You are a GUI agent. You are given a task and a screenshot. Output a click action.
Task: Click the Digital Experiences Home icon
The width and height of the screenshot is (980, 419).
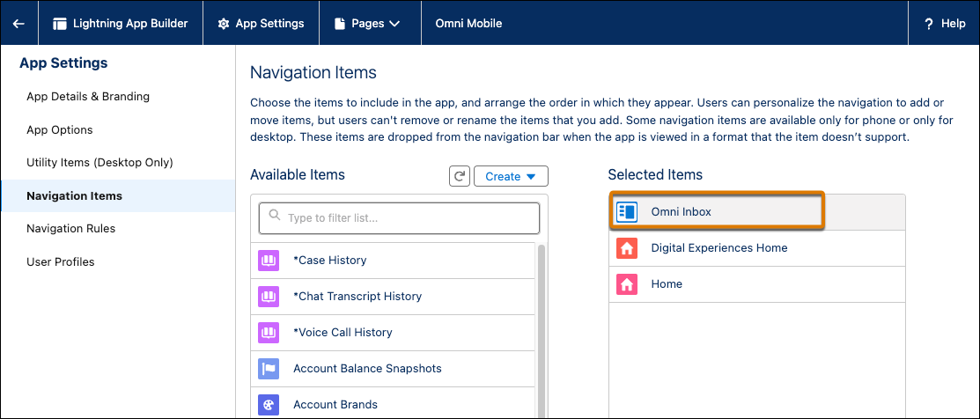(x=626, y=248)
